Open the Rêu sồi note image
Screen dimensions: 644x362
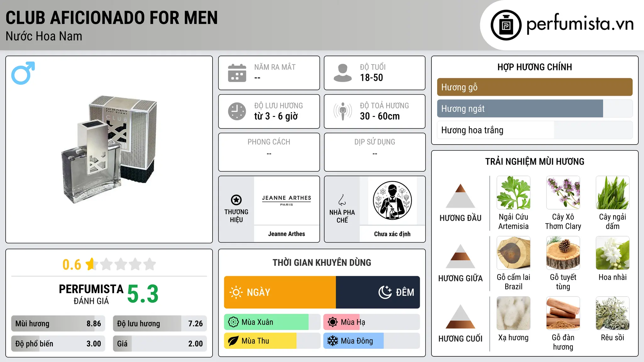pyautogui.click(x=613, y=313)
